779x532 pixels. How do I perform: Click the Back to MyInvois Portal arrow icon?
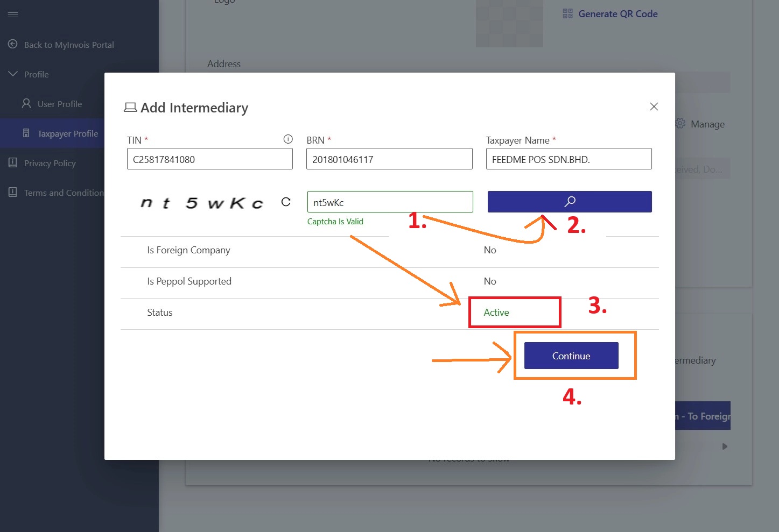click(13, 45)
